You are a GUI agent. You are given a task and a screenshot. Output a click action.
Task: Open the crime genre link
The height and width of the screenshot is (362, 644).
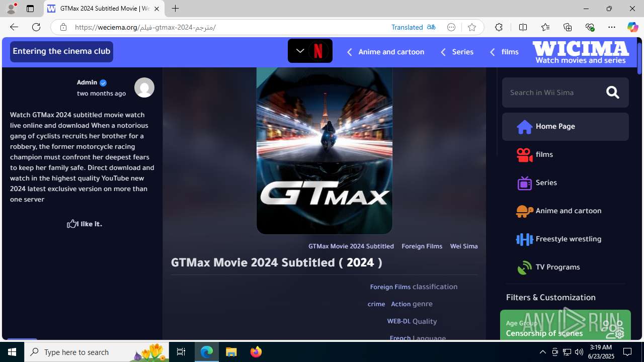tap(376, 304)
